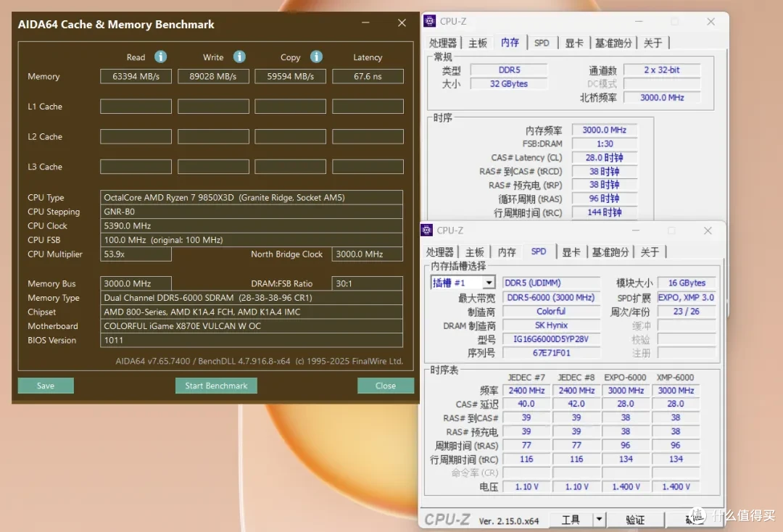Click the empty L1 Cache Read field

[136, 107]
